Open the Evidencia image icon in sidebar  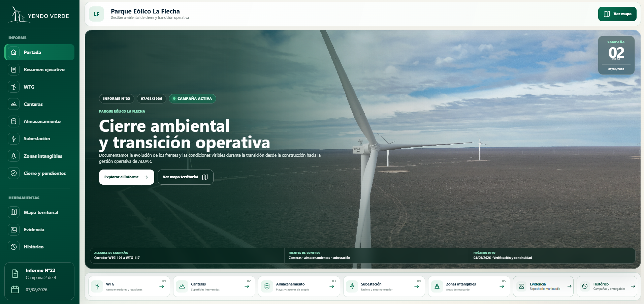click(13, 230)
